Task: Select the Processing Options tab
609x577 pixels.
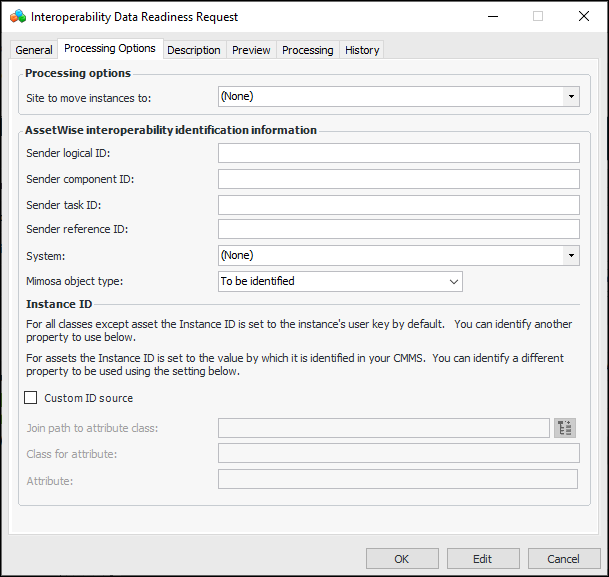Action: coord(110,49)
